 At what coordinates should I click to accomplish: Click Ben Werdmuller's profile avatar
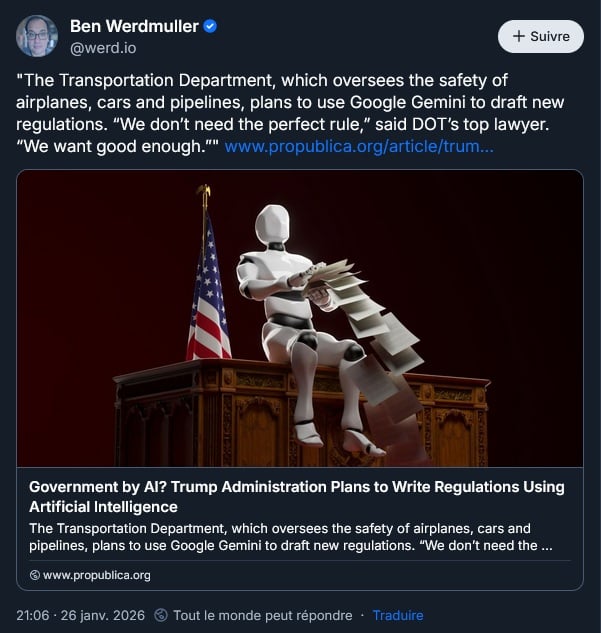click(x=37, y=36)
